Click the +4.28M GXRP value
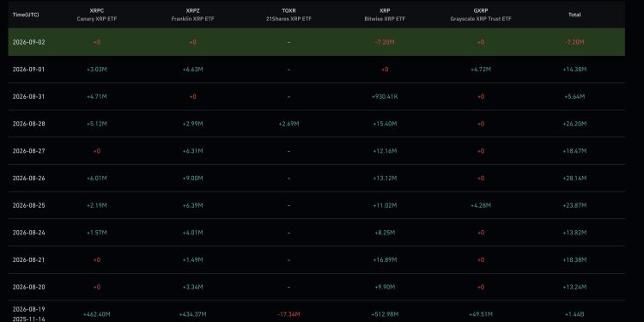This screenshot has width=644, height=322. 481,205
